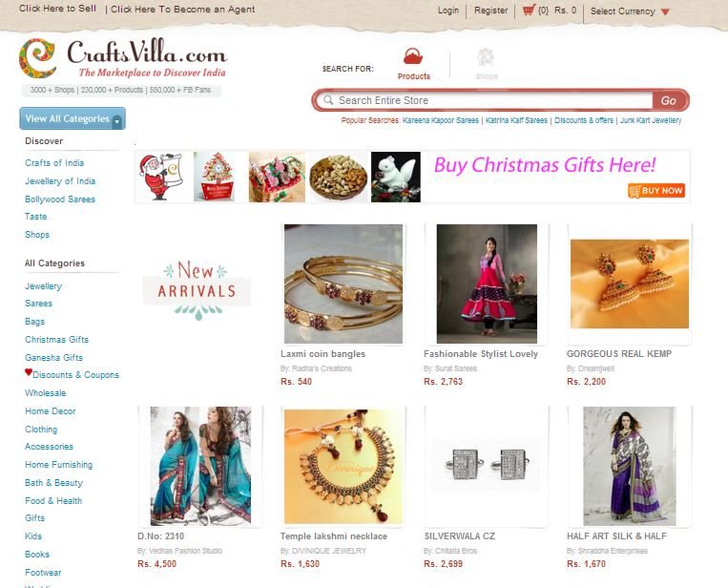Click the magnifier icon in search box
Viewport: 728px width, 588px height.
(328, 100)
